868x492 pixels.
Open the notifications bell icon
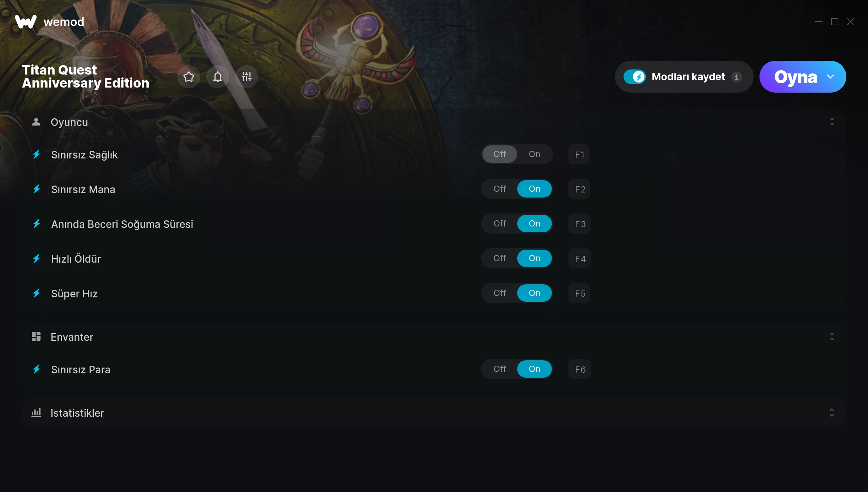click(x=218, y=77)
